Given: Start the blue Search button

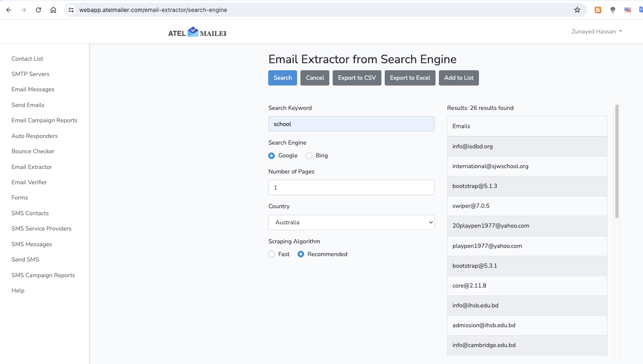Looking at the screenshot, I should [283, 78].
